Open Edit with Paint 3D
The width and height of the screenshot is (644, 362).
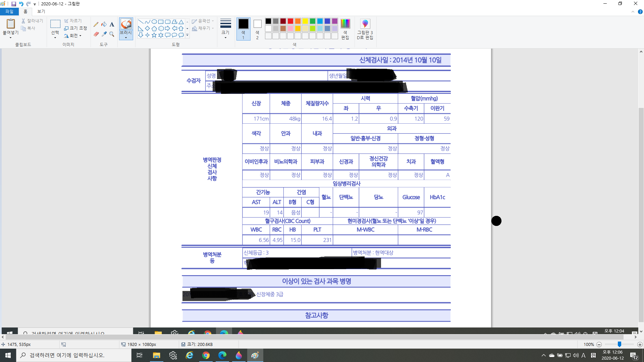[365, 29]
